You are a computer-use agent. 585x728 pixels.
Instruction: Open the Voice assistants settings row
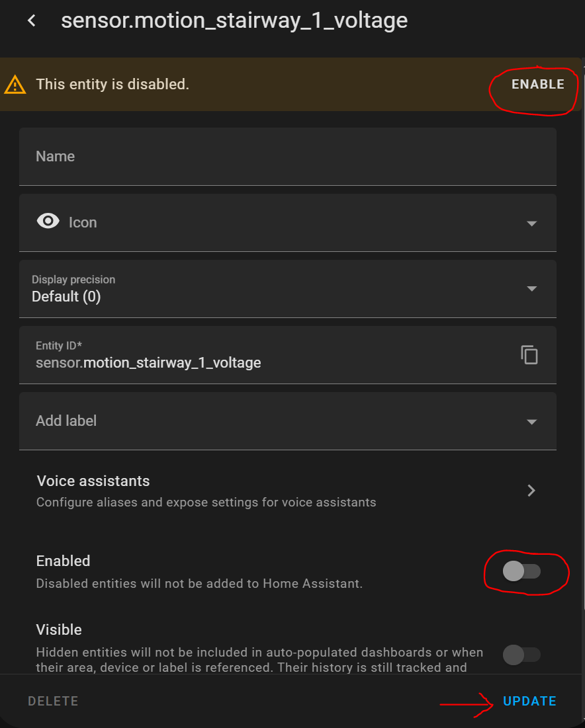tap(265, 491)
